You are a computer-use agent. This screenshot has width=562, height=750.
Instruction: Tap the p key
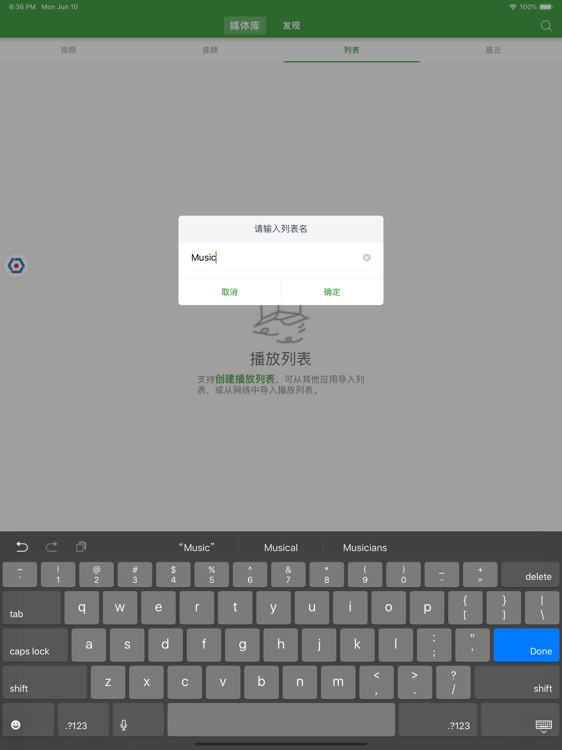[427, 607]
